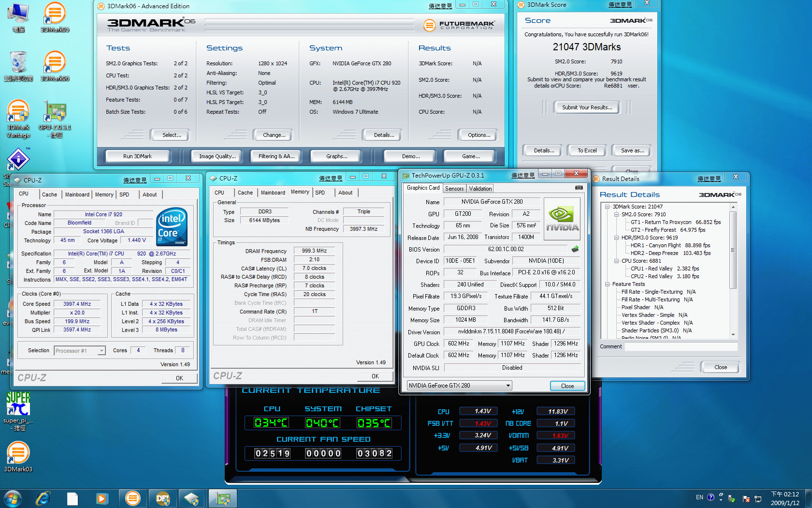Click OK in the Memory CPU-Z window
The width and height of the screenshot is (812, 508).
(x=376, y=376)
